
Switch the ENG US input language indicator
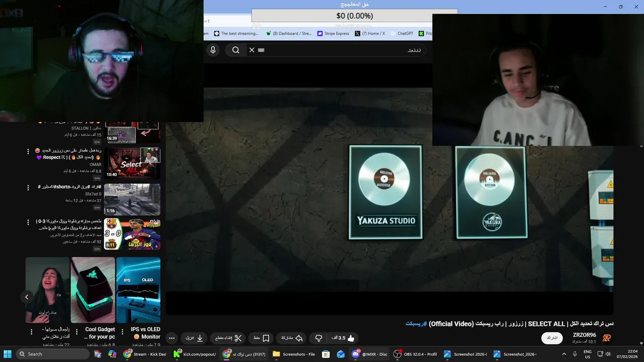pyautogui.click(x=588, y=354)
